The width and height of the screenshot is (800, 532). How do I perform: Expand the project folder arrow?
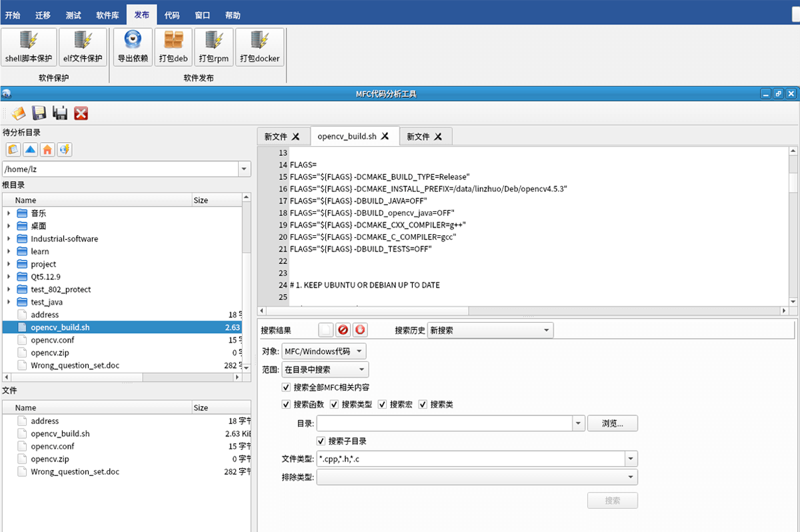pos(9,264)
